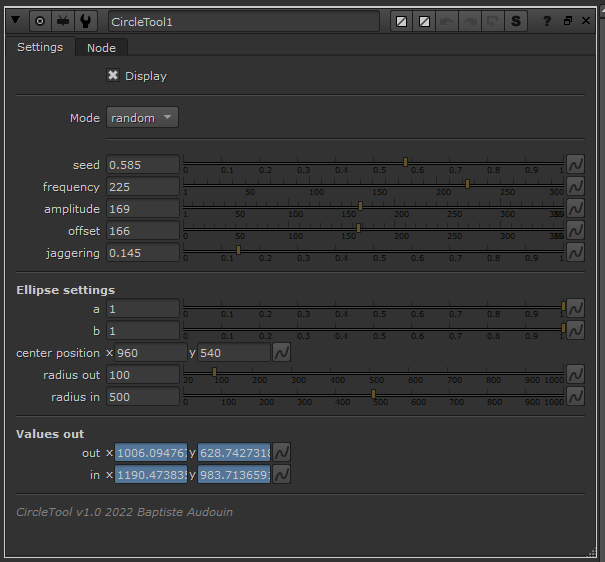Screen dimensions: 605x562
Task: Open animation menu for jaggering
Action: (576, 253)
